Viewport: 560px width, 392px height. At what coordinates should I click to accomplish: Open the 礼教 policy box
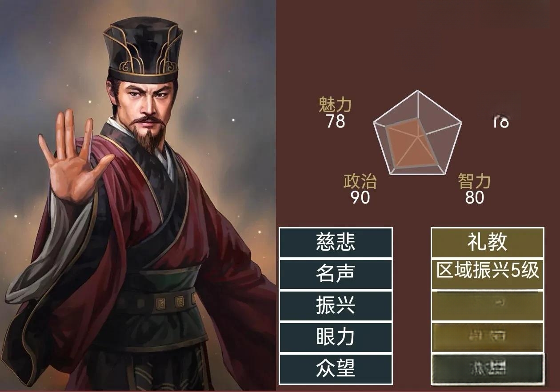pyautogui.click(x=488, y=243)
